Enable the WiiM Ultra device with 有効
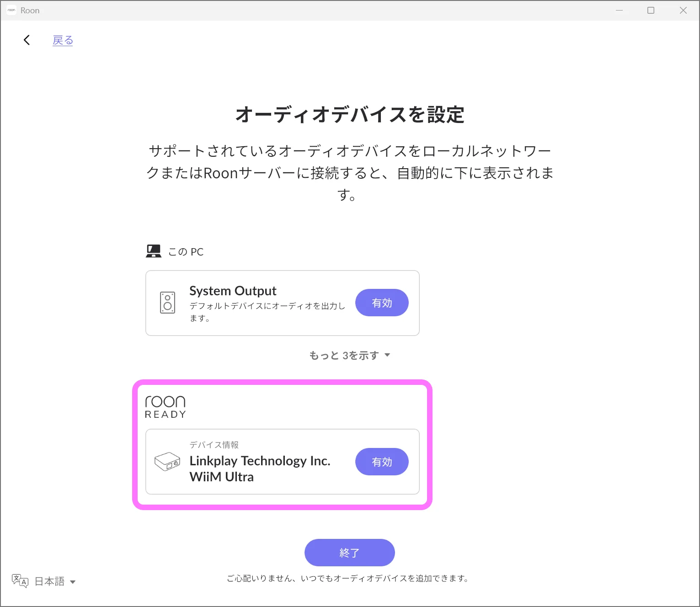The image size is (700, 607). [381, 462]
